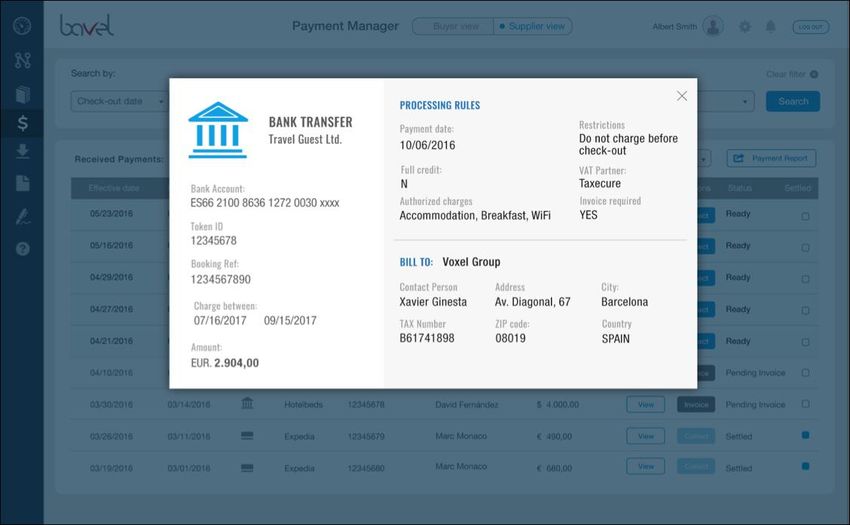850x525 pixels.
Task: Click VAT Partner value Taxecure
Action: tap(600, 183)
